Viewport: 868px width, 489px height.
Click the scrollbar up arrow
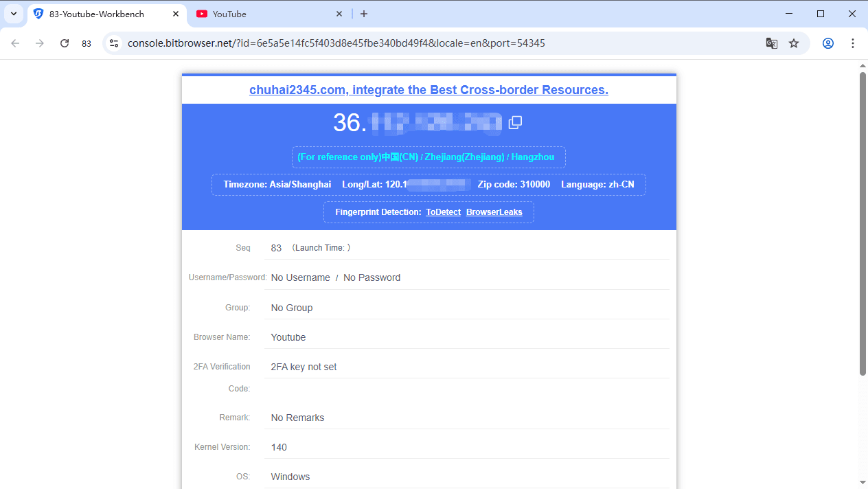pyautogui.click(x=863, y=66)
